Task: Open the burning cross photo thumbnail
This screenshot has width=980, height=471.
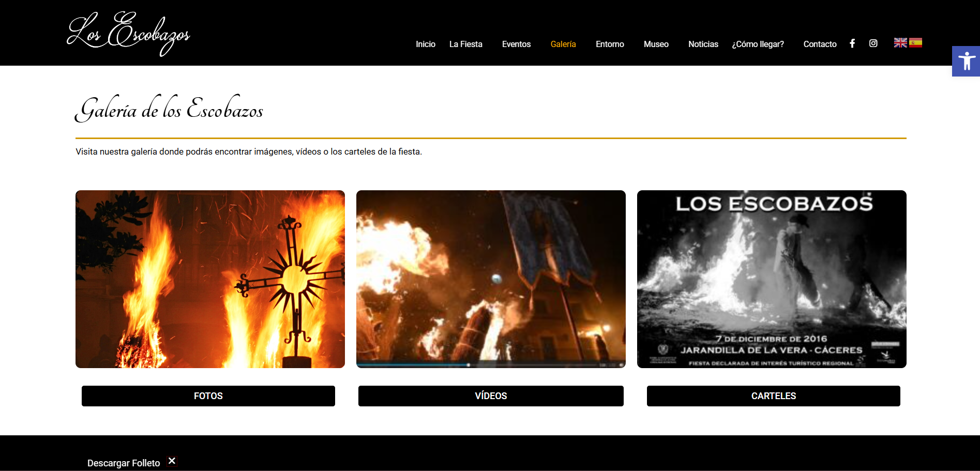Action: click(x=210, y=279)
